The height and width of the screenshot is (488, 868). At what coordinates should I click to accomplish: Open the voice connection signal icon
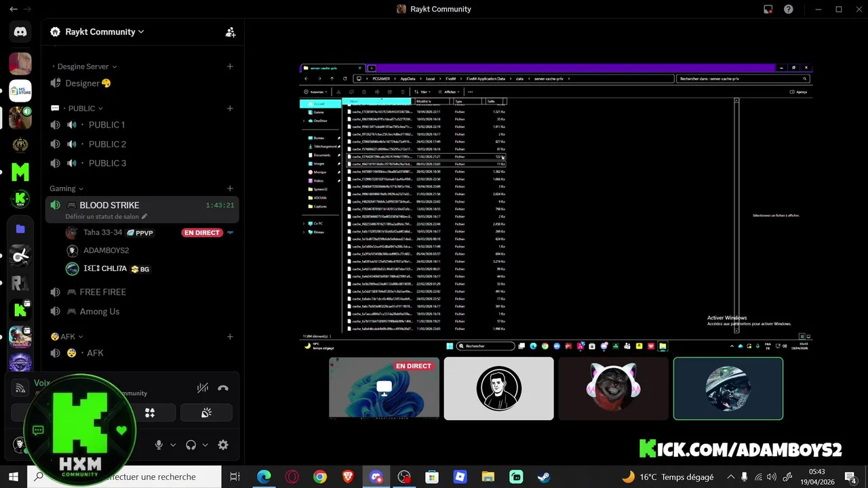pos(20,388)
